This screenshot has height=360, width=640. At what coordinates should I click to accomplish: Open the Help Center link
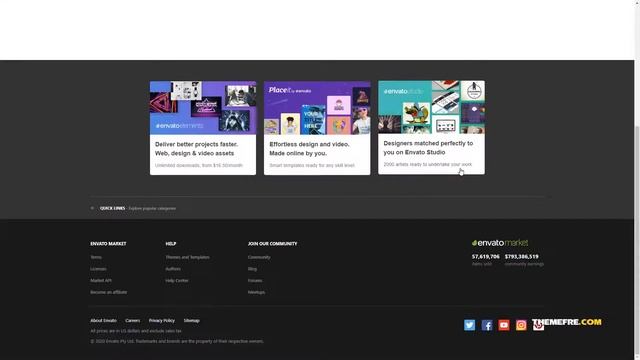[177, 280]
